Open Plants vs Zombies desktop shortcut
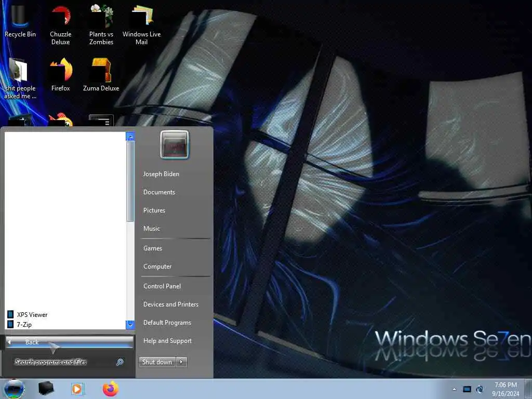Screen dimensions: 532x399 (101, 25)
